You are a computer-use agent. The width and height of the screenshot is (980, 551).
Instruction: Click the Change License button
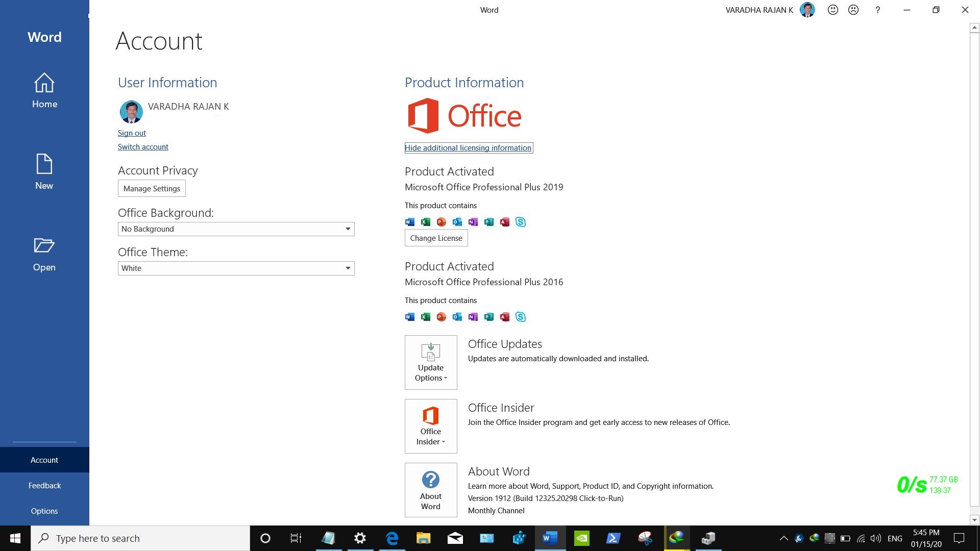(x=435, y=237)
